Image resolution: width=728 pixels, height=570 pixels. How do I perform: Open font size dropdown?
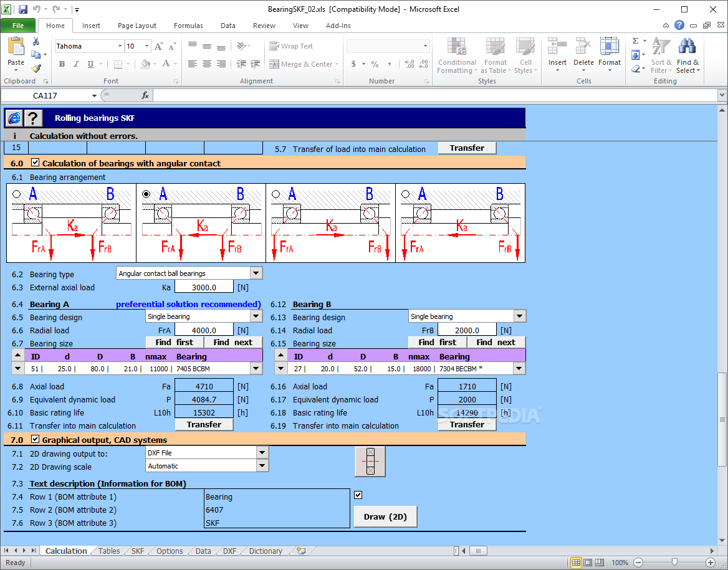[146, 46]
